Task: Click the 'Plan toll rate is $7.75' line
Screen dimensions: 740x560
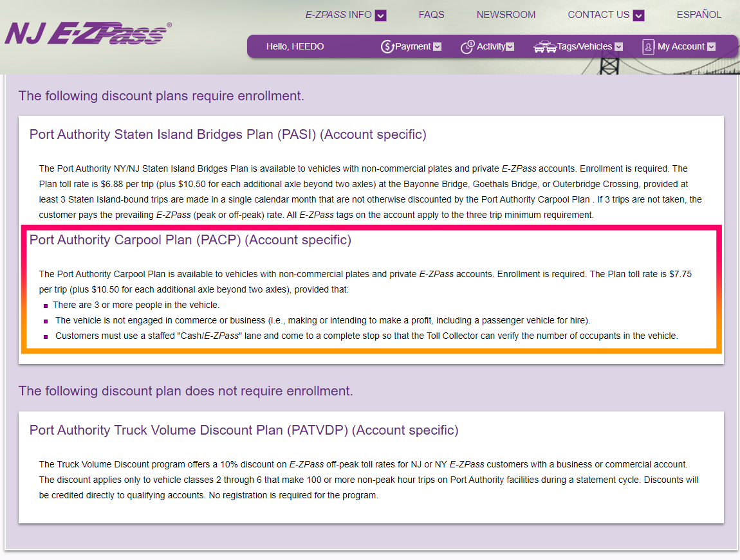Action: coord(365,274)
